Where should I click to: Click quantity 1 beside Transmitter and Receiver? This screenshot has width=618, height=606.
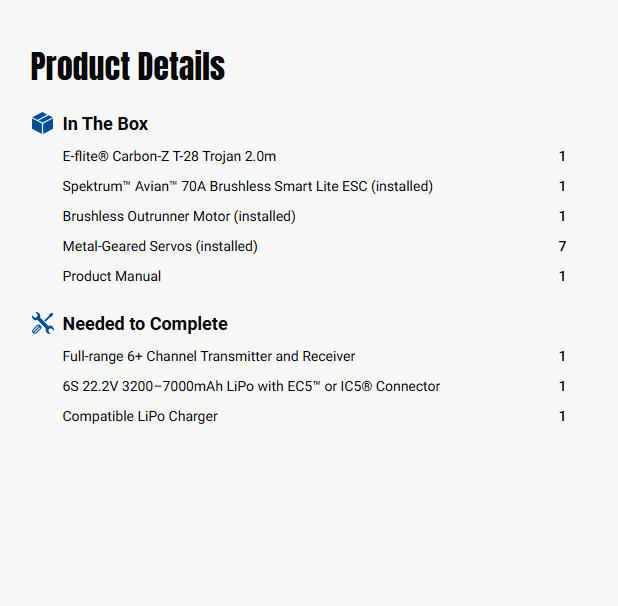tap(562, 356)
